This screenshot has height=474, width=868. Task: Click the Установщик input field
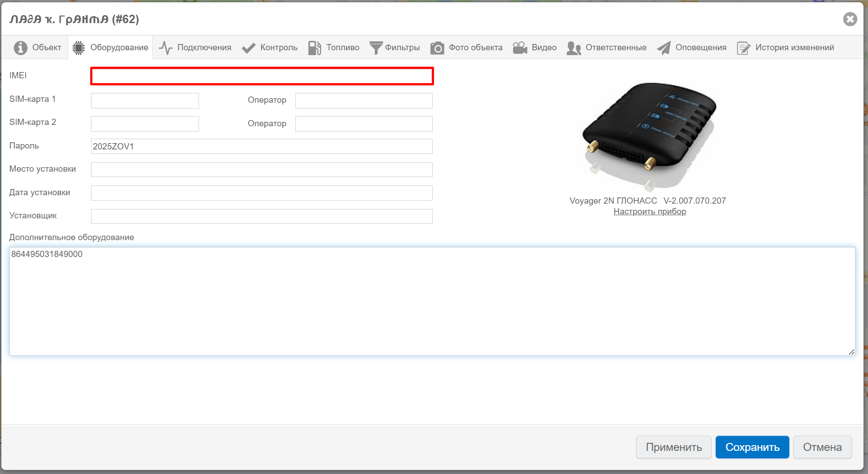[x=262, y=216]
